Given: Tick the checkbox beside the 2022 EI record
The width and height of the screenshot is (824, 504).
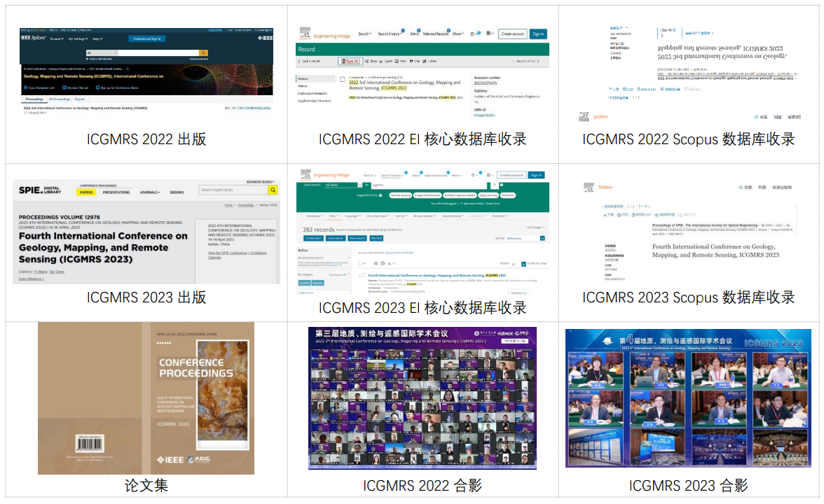Looking at the screenshot, I should pos(342,80).
